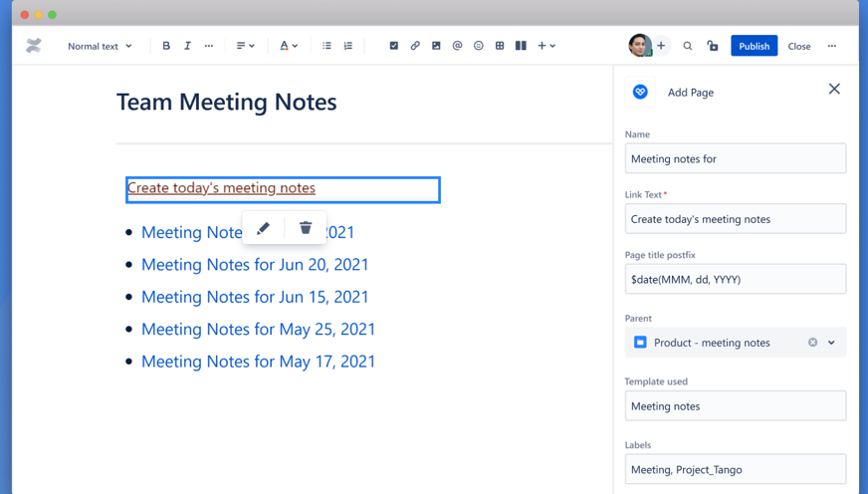This screenshot has height=494, width=868.
Task: Open the emoji picker
Action: tap(478, 46)
